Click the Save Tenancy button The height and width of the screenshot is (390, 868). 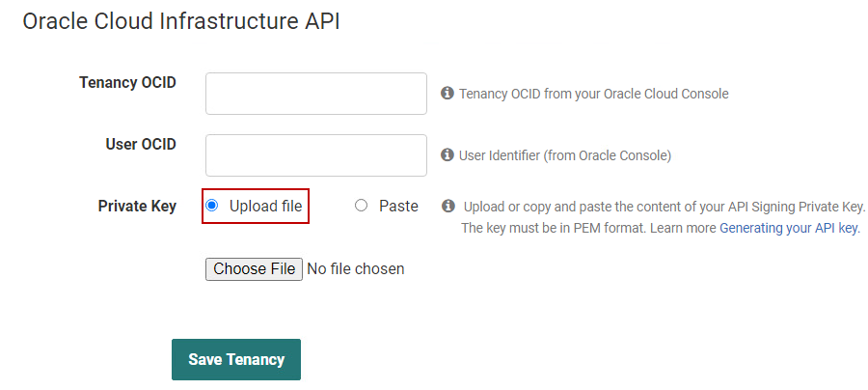(x=236, y=359)
